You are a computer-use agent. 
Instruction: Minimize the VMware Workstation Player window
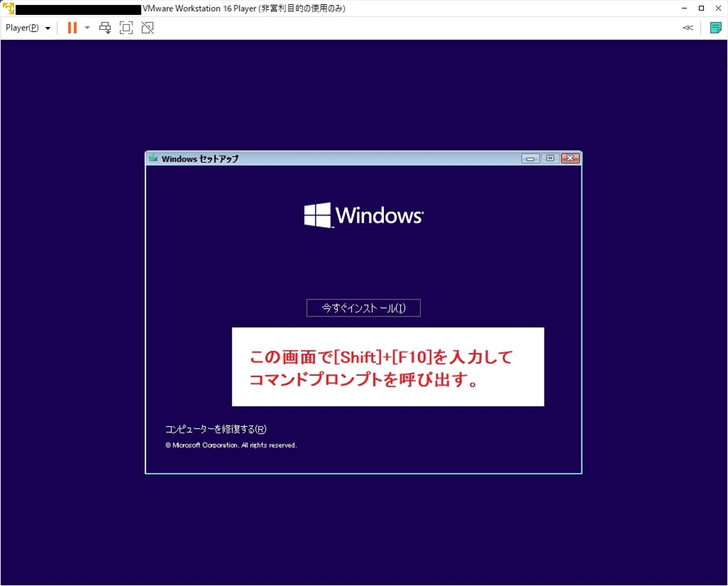click(x=685, y=9)
